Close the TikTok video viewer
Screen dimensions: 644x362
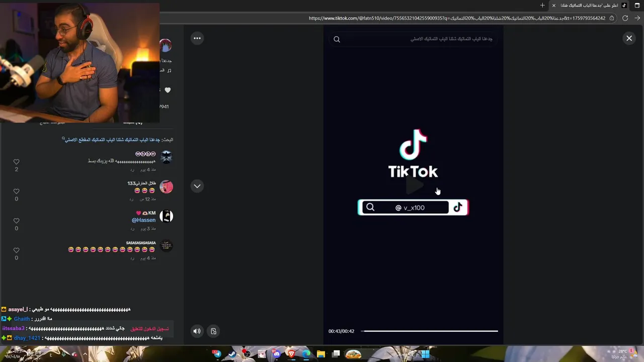point(629,38)
